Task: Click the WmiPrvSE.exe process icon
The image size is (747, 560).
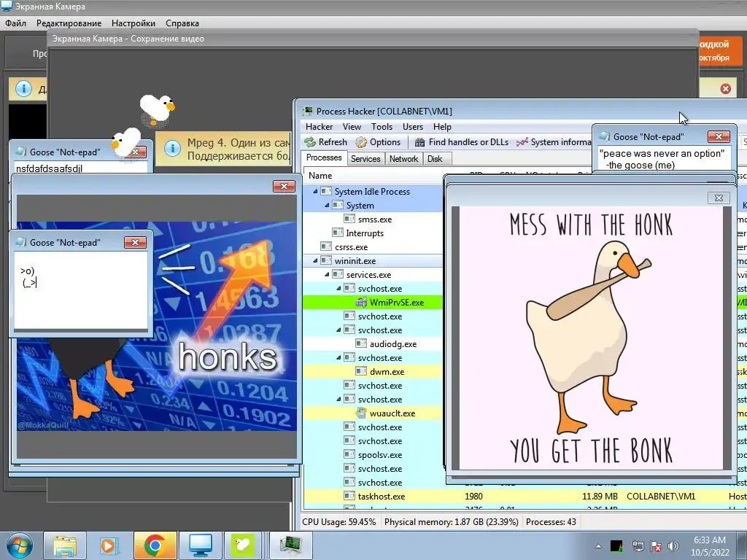Action: 362,303
